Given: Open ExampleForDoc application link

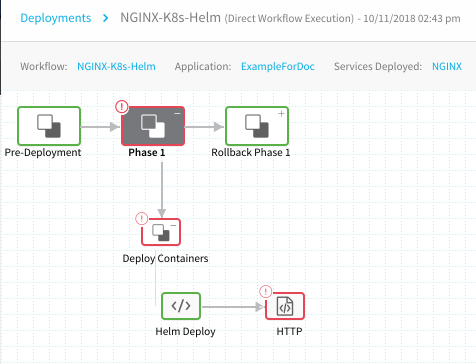Looking at the screenshot, I should click(x=278, y=66).
